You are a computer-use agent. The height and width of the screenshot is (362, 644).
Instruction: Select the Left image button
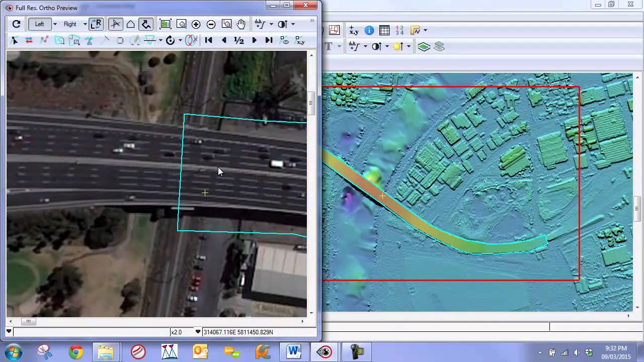click(39, 24)
